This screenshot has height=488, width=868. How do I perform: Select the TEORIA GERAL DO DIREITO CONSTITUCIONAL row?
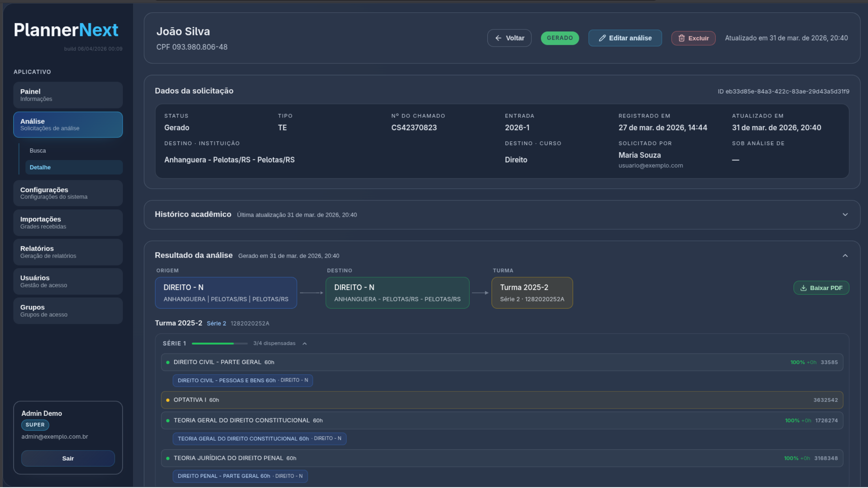(x=502, y=421)
